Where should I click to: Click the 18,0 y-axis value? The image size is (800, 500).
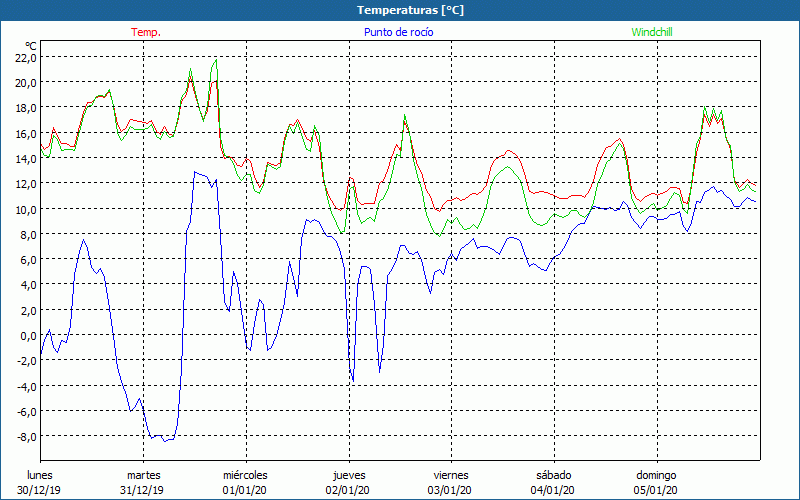point(26,108)
